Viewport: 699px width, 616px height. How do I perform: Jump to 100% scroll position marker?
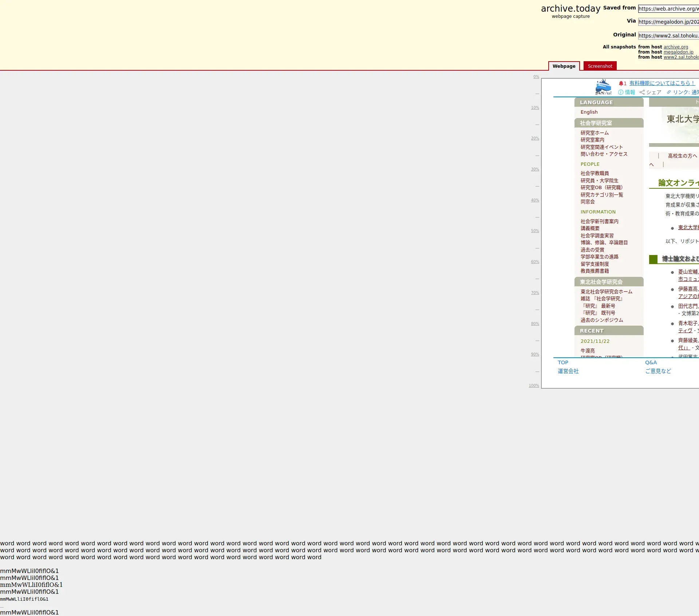pos(534,386)
